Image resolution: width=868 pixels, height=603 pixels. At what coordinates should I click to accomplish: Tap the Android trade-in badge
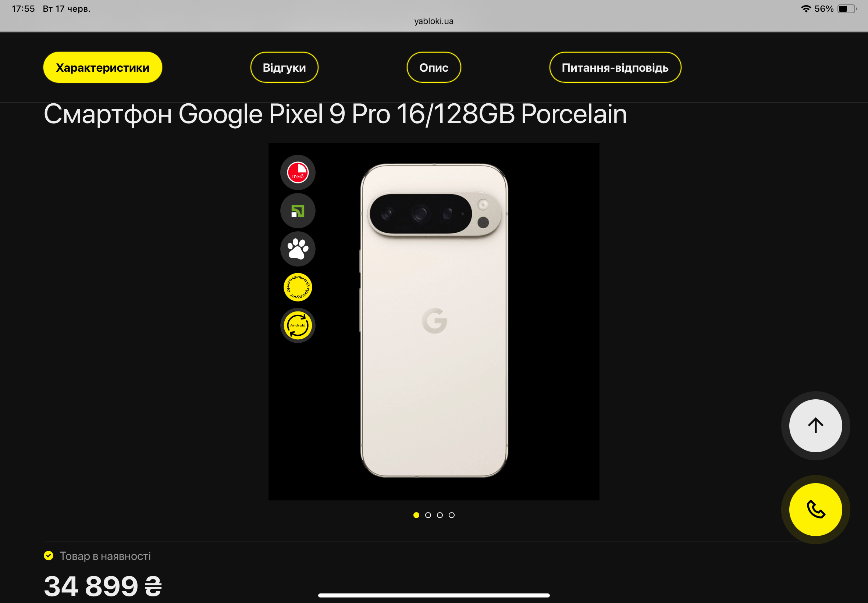point(298,325)
